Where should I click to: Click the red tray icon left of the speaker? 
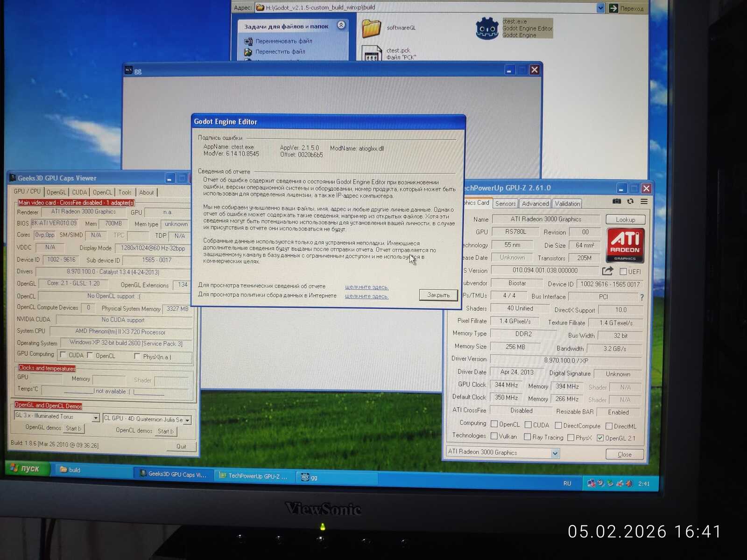(620, 483)
